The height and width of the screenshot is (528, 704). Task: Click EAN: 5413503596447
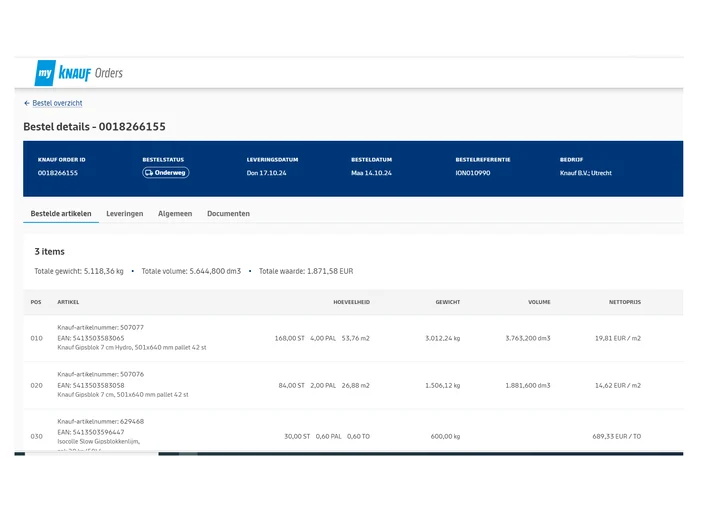click(91, 432)
